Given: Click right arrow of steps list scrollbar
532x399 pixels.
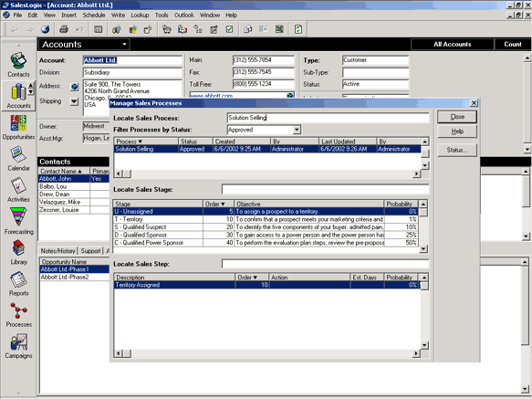Looking at the screenshot, I should [x=416, y=353].
